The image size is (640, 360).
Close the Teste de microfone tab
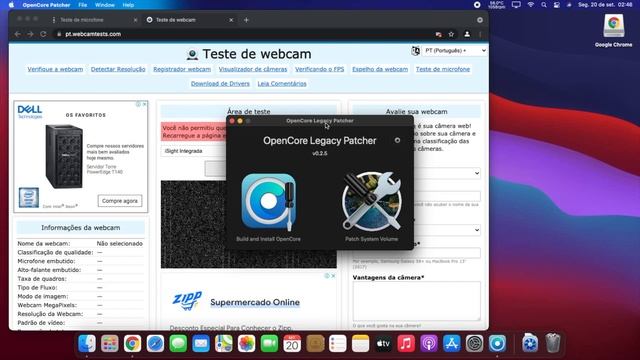[x=136, y=20]
